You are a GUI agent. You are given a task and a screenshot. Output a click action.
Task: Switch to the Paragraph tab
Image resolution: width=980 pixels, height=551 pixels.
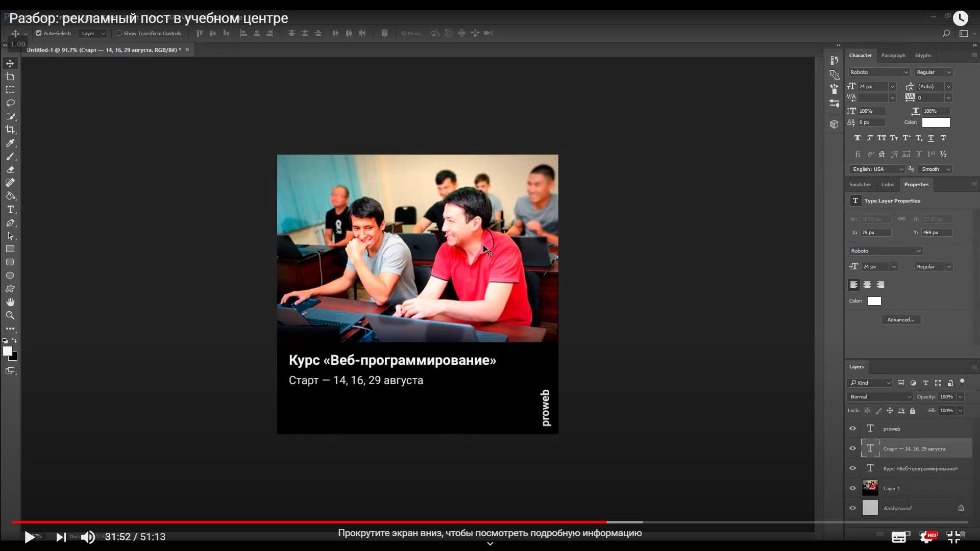pos(893,56)
